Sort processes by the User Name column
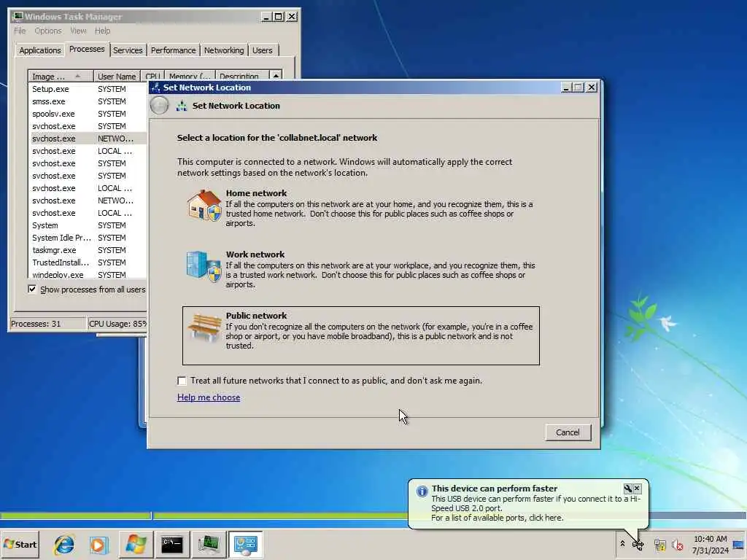The height and width of the screenshot is (560, 747). pos(117,76)
